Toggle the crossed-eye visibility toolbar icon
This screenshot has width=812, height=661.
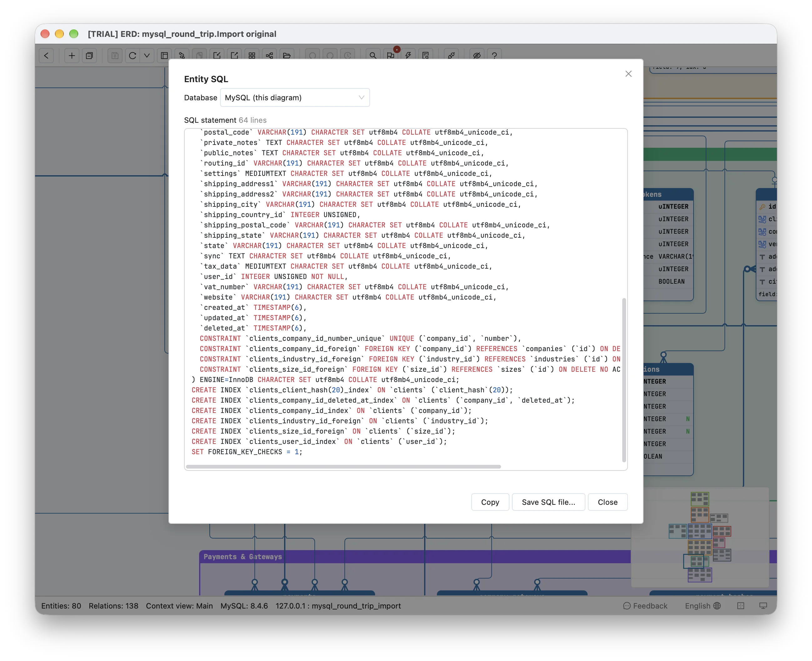(x=477, y=56)
